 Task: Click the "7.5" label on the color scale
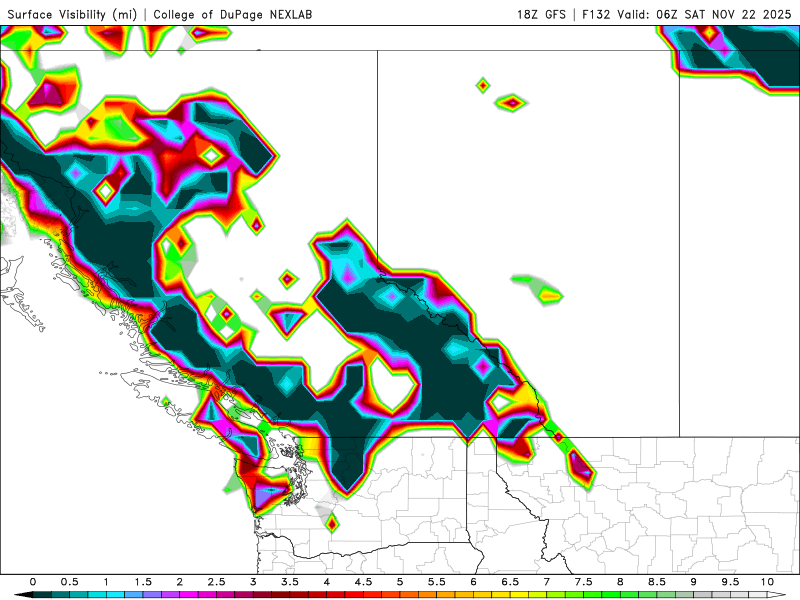pos(584,582)
